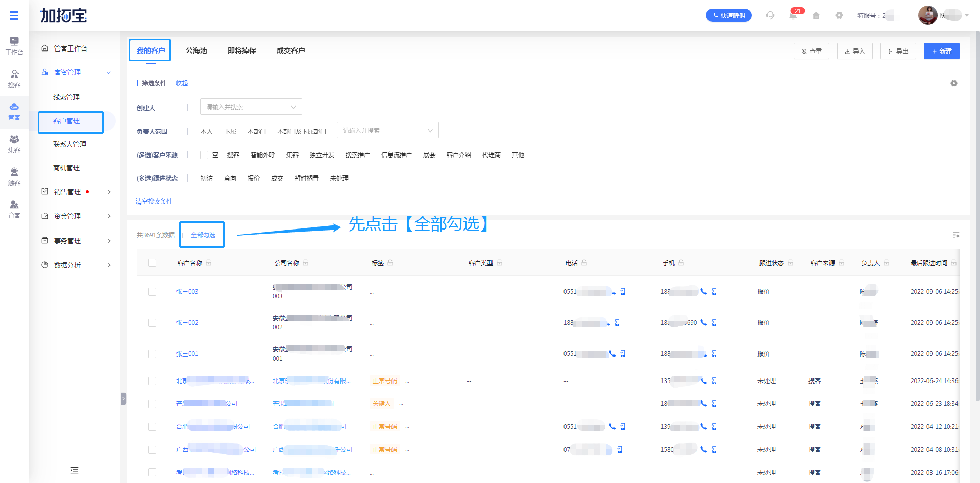Open the 育客 sidebar icon

tap(14, 209)
